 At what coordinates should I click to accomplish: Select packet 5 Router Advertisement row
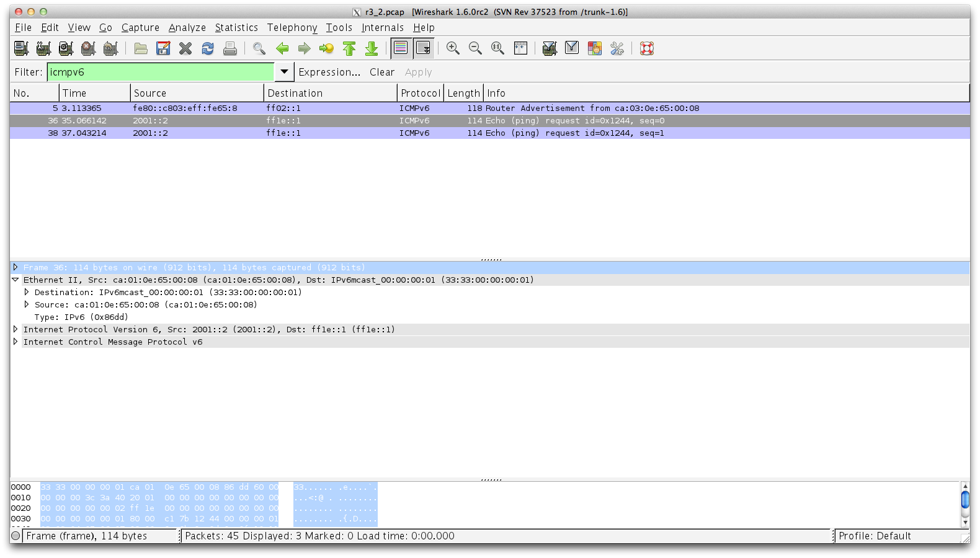(x=490, y=108)
